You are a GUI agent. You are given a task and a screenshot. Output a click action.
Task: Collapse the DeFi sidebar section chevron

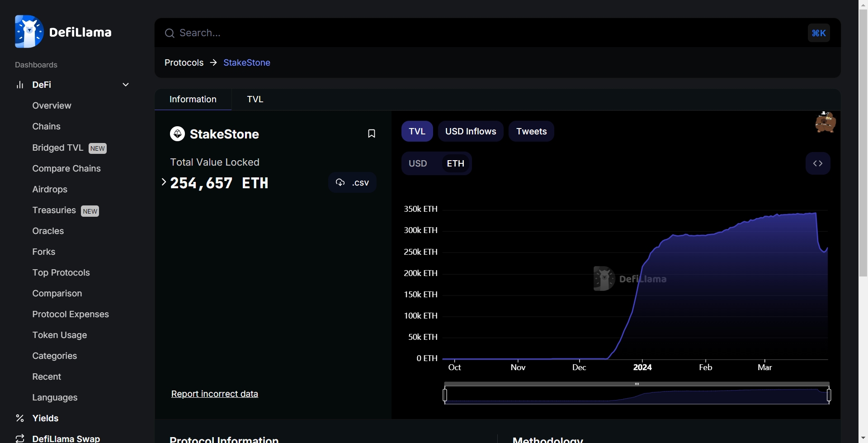(126, 85)
